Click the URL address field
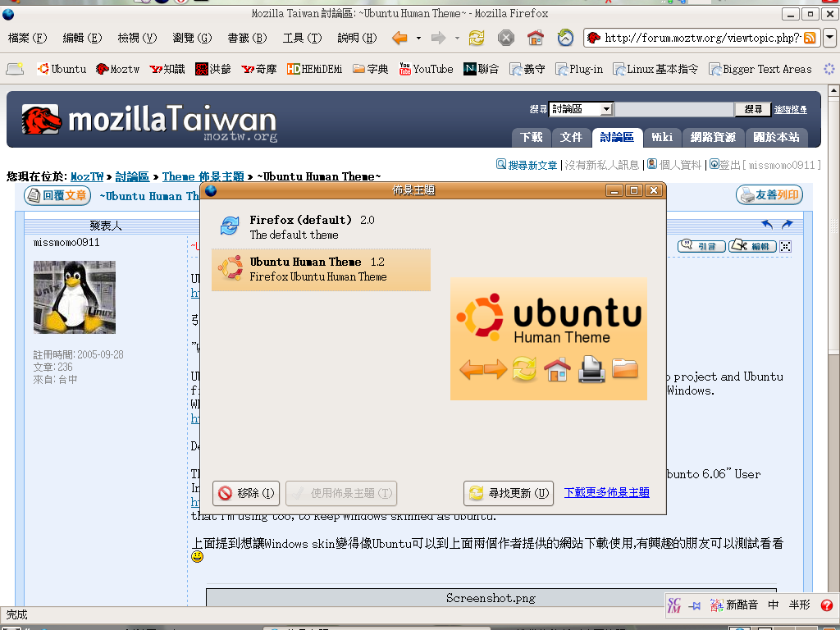Image resolution: width=840 pixels, height=630 pixels. click(702, 38)
